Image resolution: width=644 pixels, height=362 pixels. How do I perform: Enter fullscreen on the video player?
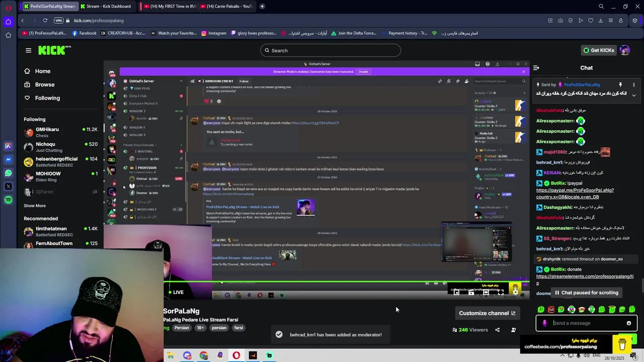(501, 292)
